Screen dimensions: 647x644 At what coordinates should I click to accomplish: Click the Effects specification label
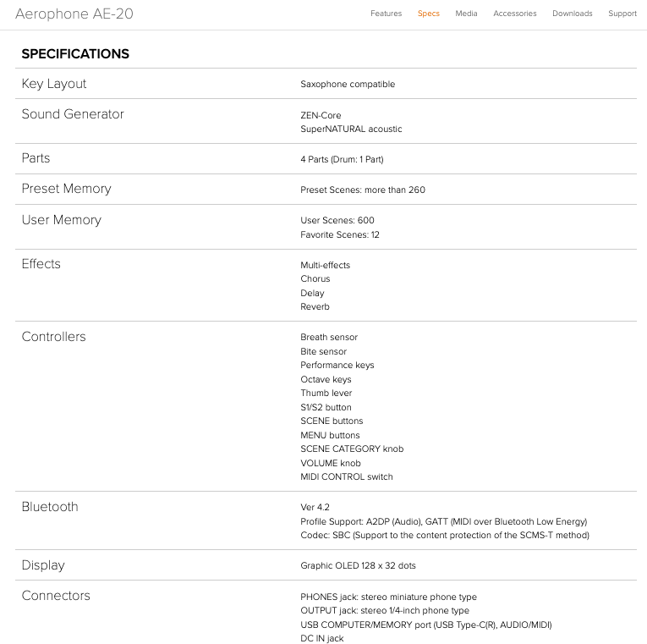pyautogui.click(x=41, y=264)
